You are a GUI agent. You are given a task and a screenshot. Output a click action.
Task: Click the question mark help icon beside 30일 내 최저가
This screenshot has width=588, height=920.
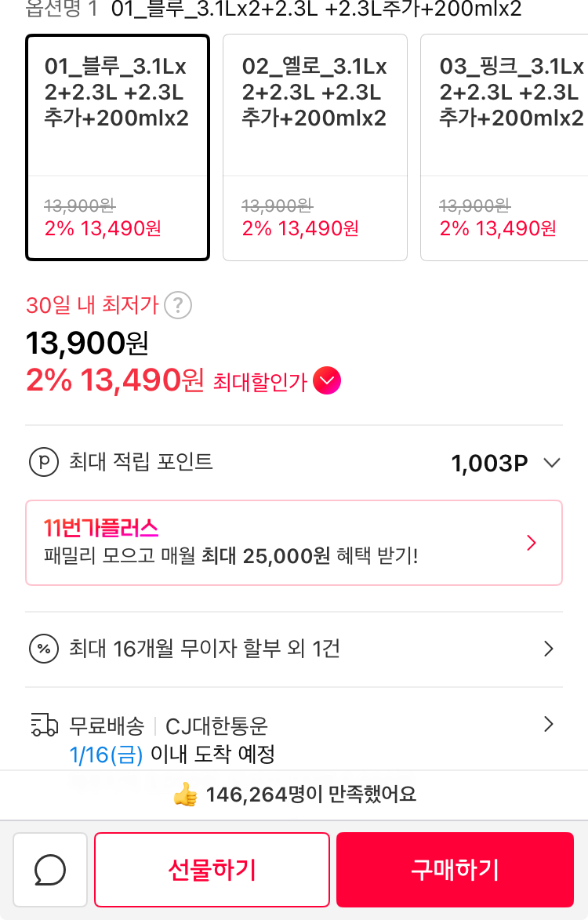coord(179,304)
